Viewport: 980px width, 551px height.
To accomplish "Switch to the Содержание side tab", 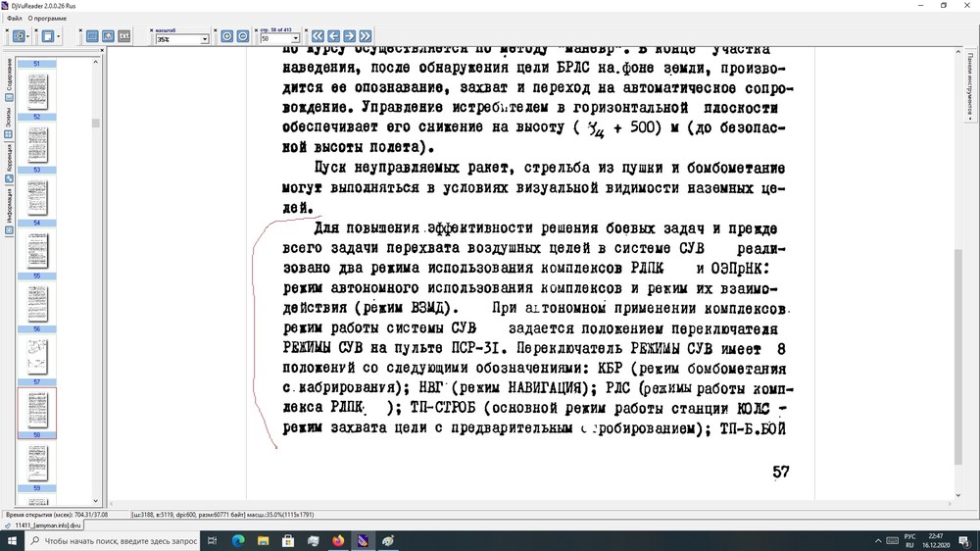I will [9, 79].
